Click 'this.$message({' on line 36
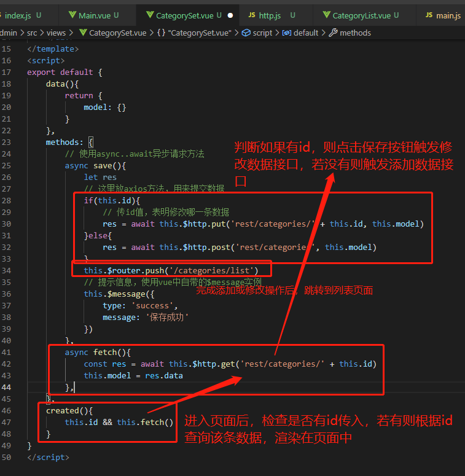 point(119,294)
